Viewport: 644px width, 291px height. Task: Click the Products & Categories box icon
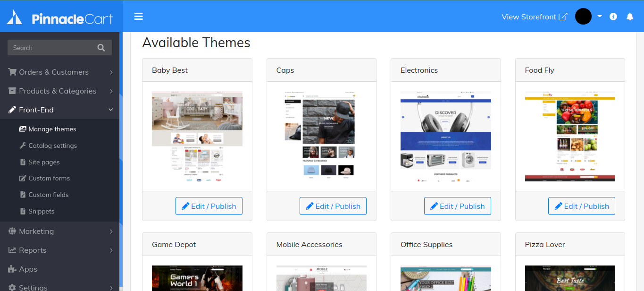point(12,91)
